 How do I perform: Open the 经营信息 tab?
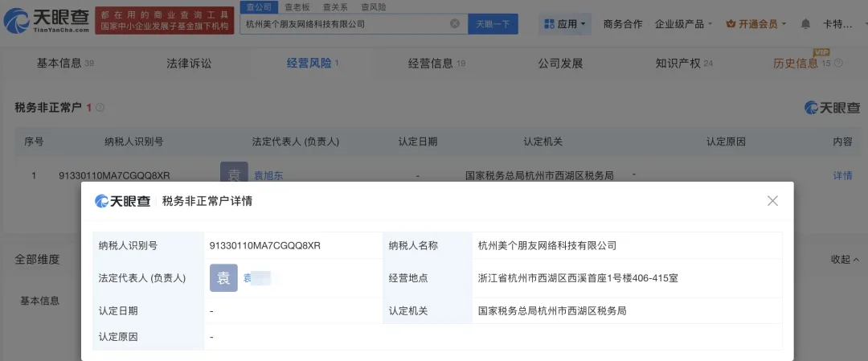coord(436,64)
